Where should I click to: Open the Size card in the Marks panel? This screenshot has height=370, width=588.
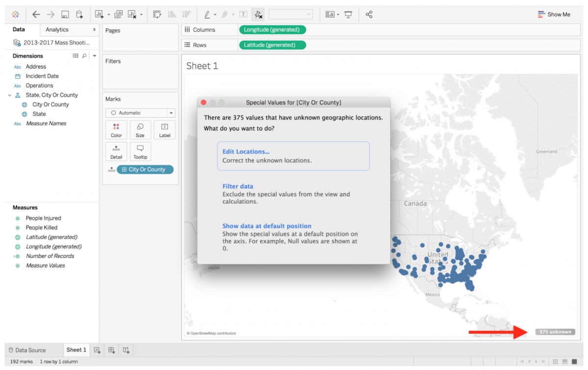[140, 129]
